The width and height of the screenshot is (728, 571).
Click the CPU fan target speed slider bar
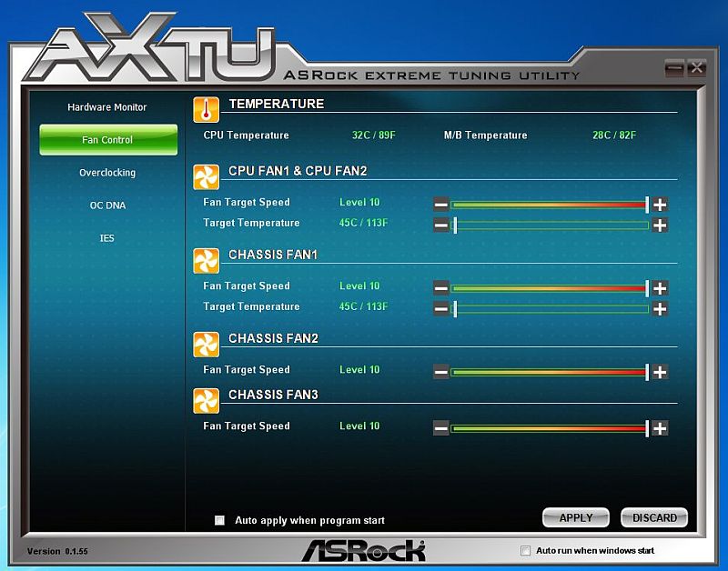[x=550, y=204]
